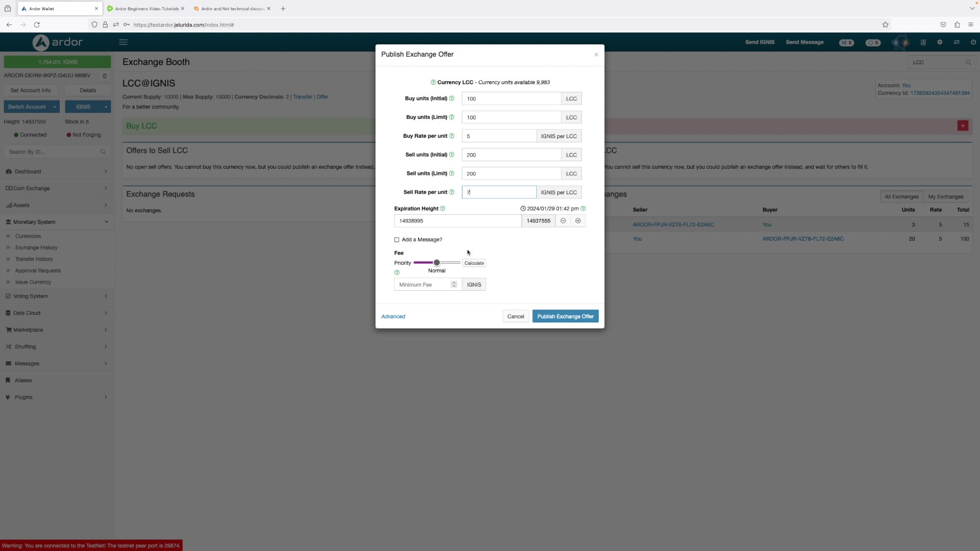The width and height of the screenshot is (980, 551).
Task: Click the search magnifier in the sidebar
Action: (x=103, y=152)
